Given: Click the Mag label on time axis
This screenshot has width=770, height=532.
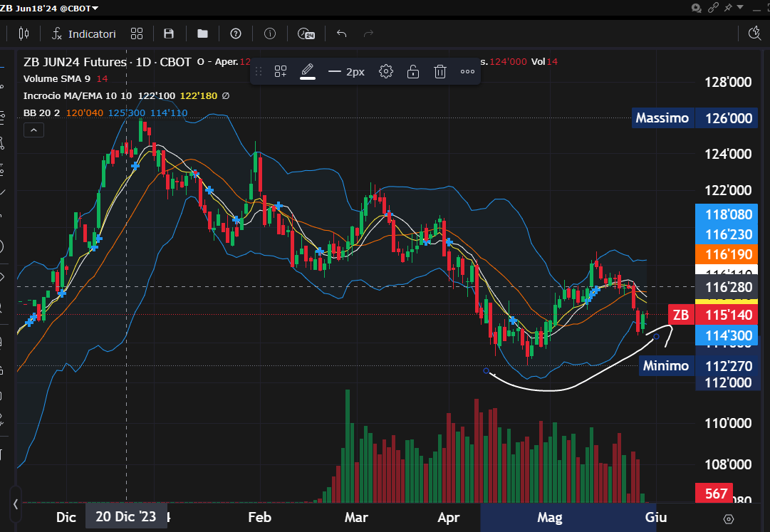Looking at the screenshot, I should click(x=549, y=517).
